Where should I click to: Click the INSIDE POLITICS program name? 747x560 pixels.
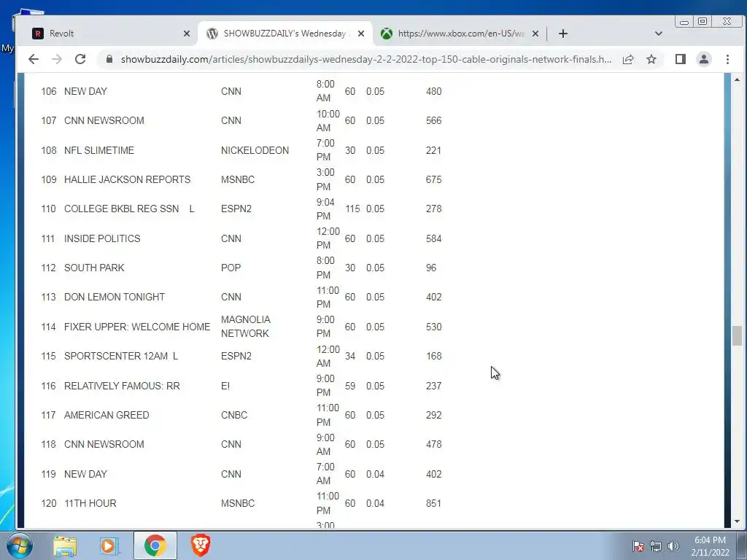tap(102, 238)
